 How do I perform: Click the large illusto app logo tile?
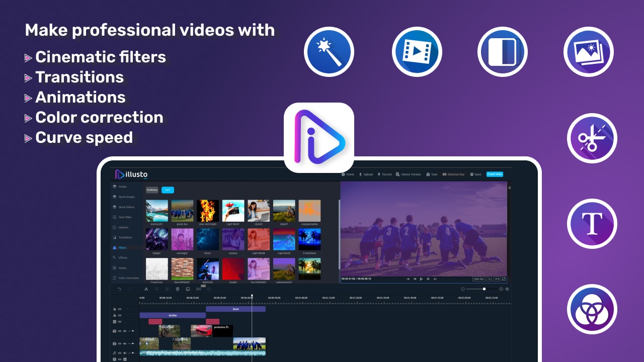pos(319,138)
